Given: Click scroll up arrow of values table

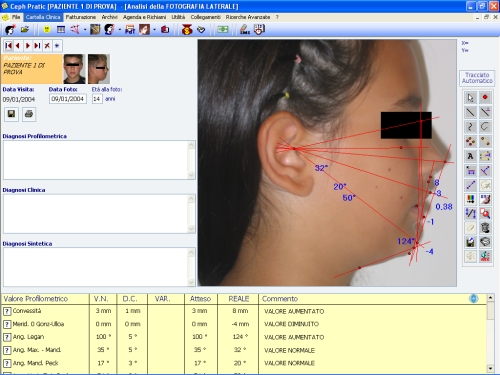Looking at the screenshot, I should pos(490,297).
